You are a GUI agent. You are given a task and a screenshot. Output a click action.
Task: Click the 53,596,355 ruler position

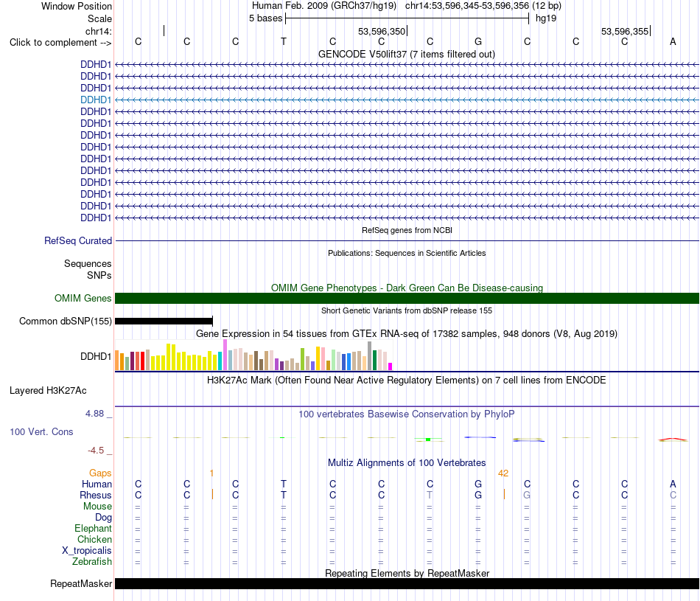(x=625, y=31)
